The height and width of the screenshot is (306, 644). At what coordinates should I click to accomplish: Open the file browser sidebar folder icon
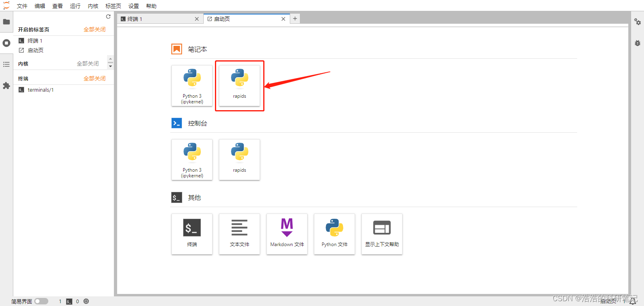[x=6, y=22]
